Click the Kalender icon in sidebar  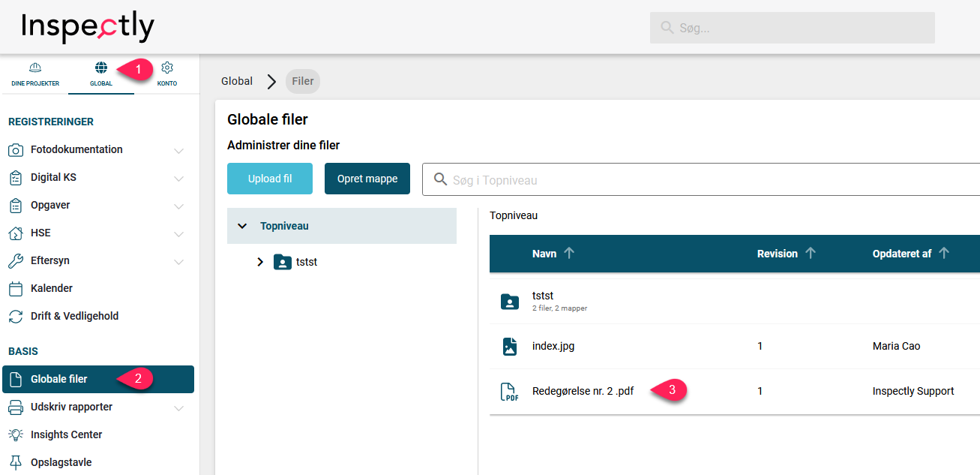(x=16, y=289)
